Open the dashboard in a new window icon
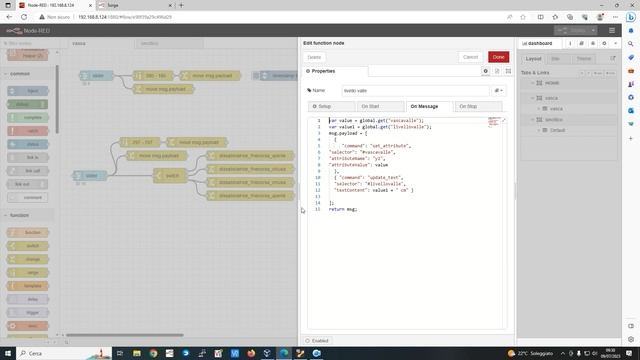This screenshot has height=360, width=640. coord(613,59)
